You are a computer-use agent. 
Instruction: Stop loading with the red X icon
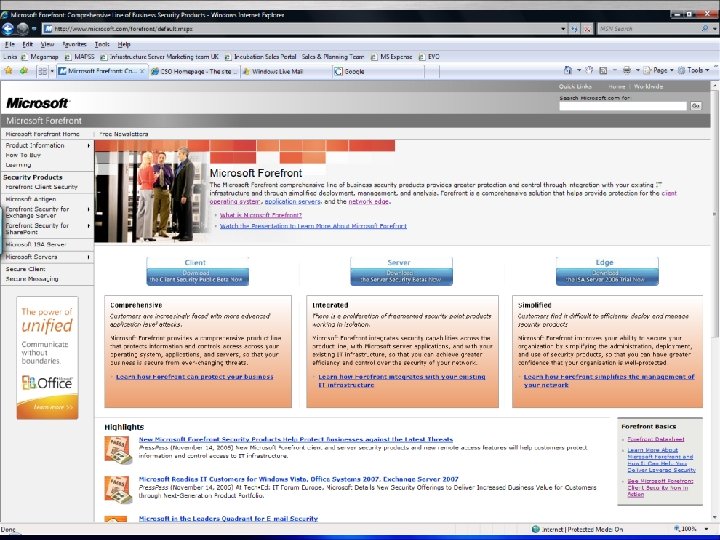click(x=587, y=28)
